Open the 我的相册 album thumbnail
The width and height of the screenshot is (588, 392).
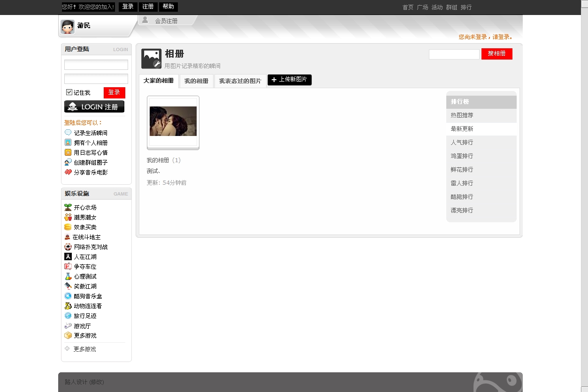pos(173,123)
